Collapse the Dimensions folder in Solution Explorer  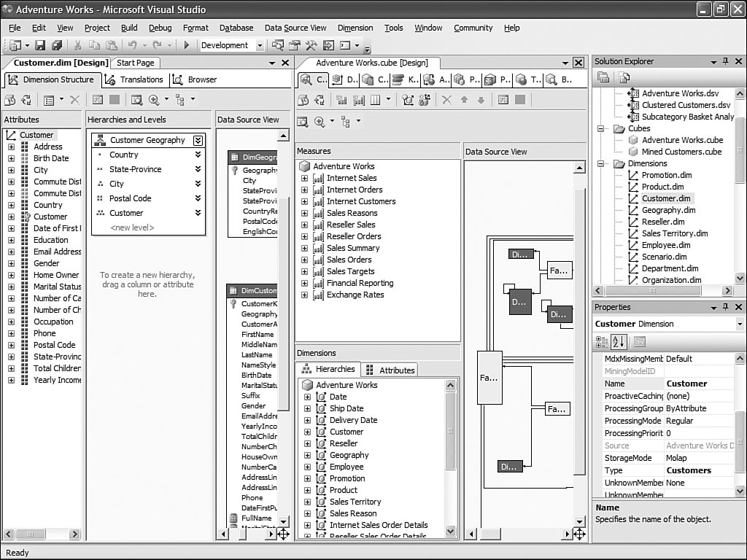point(601,164)
